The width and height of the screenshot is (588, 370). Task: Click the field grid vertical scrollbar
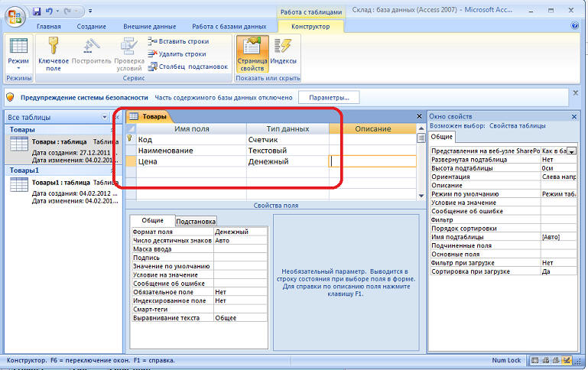point(421,168)
